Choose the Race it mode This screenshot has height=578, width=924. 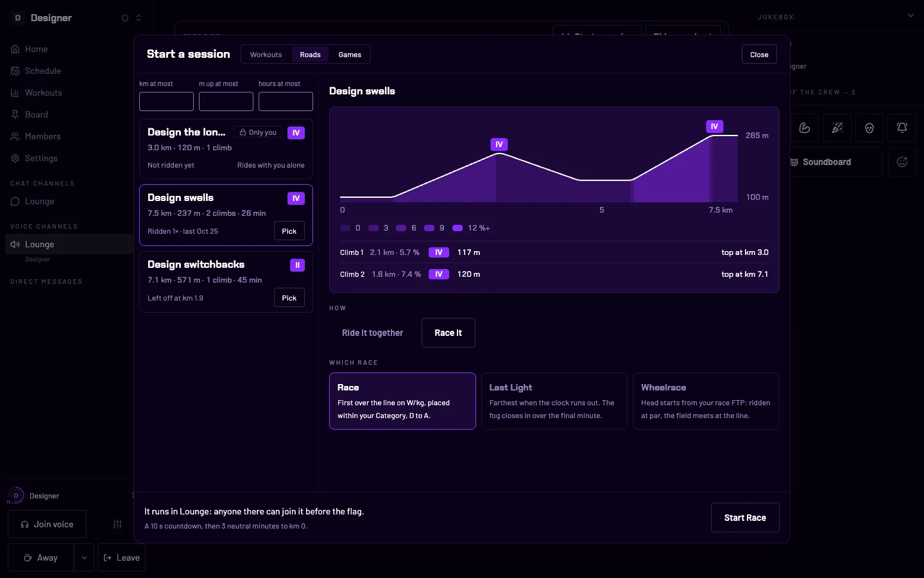click(x=449, y=333)
